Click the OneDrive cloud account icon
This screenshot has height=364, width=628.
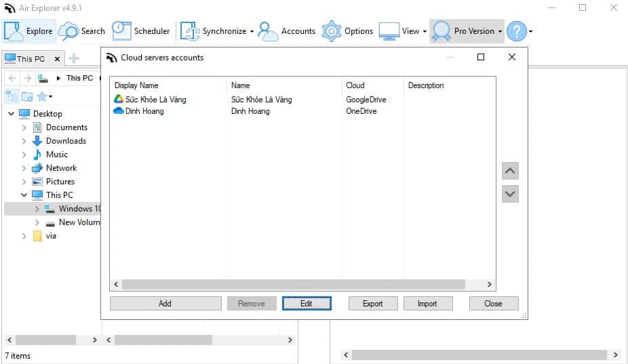click(119, 110)
